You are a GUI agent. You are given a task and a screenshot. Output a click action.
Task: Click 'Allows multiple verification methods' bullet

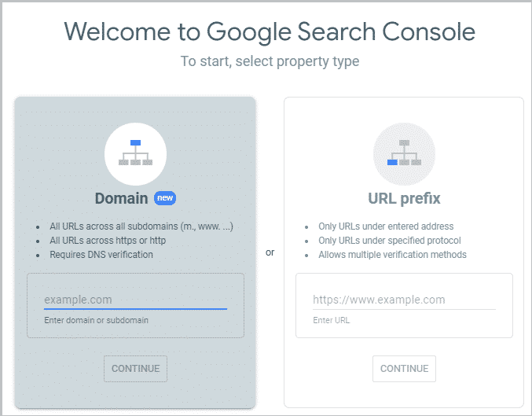point(392,255)
